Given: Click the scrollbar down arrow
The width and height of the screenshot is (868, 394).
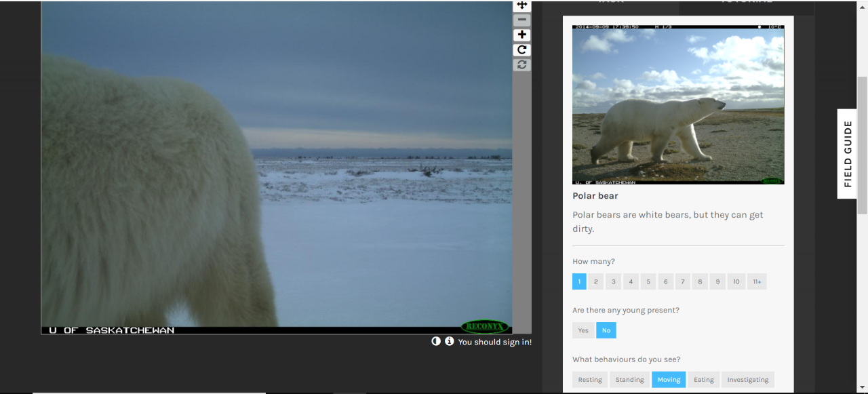Looking at the screenshot, I should [863, 389].
